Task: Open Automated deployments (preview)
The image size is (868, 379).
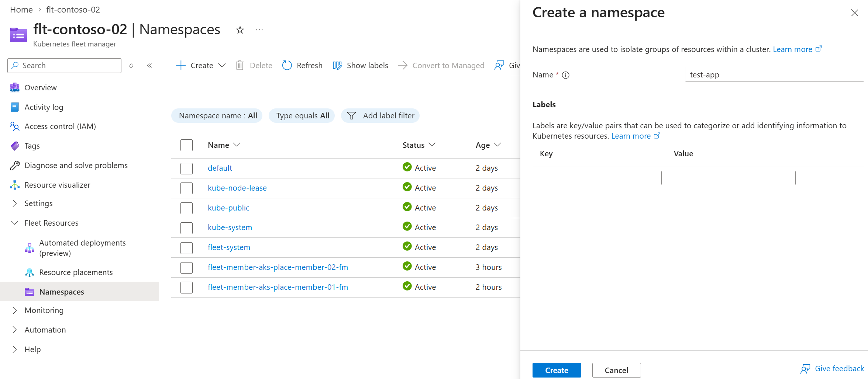Action: point(83,248)
